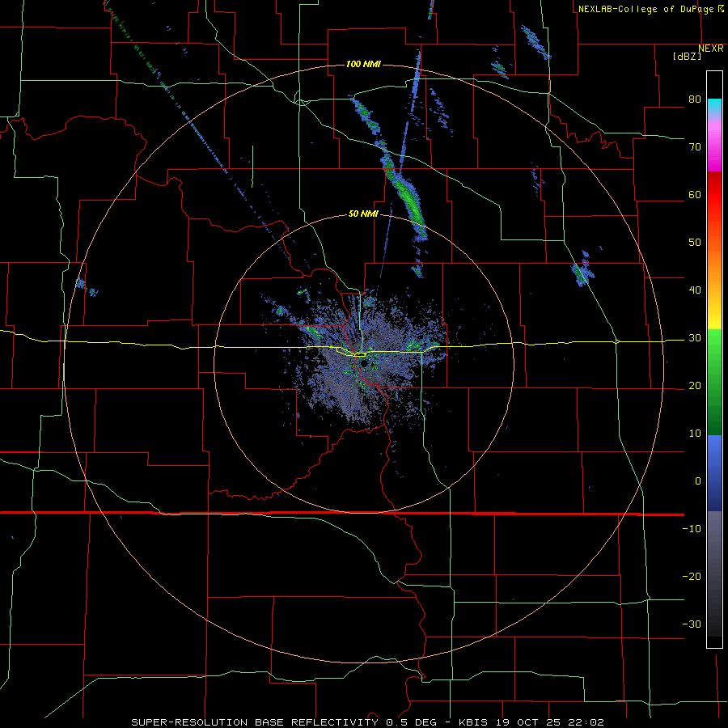Click the 80 value on the dBZ scale
Image resolution: width=728 pixels, height=728 pixels.
point(695,99)
